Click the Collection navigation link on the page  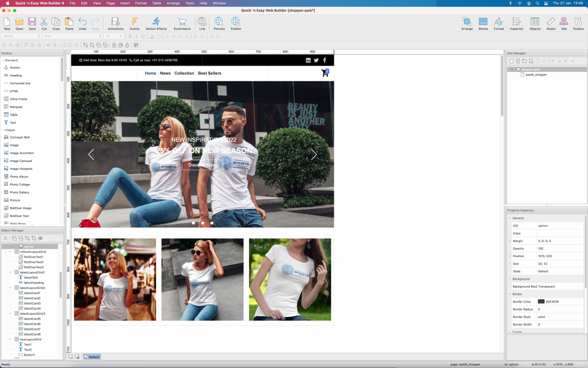click(184, 73)
